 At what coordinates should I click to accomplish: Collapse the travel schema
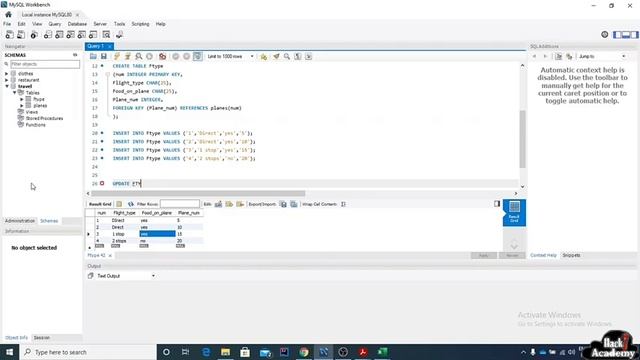[7, 87]
